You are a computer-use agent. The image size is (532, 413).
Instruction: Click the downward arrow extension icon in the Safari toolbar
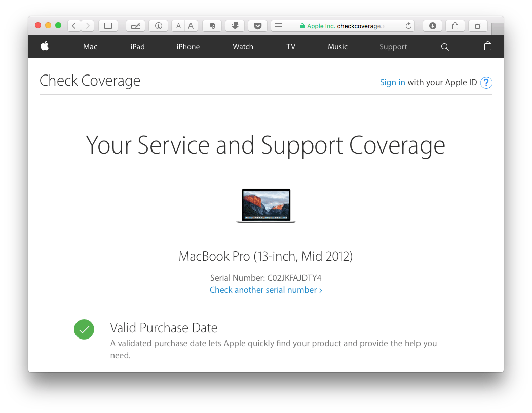pos(235,26)
